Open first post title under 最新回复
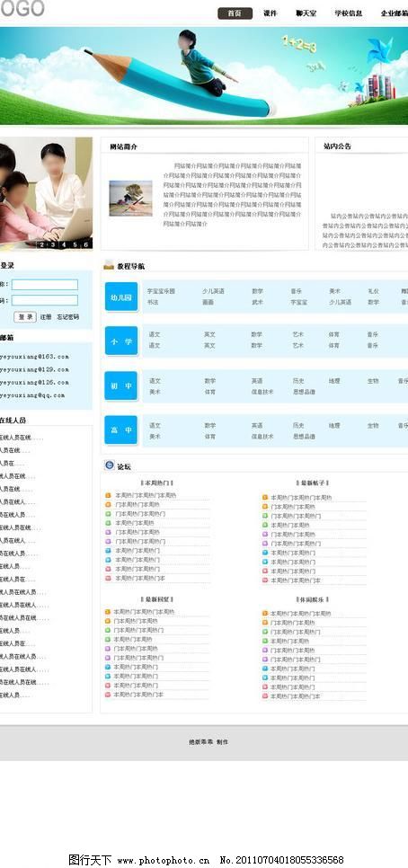Screen dimensions: 408x868 (144, 612)
